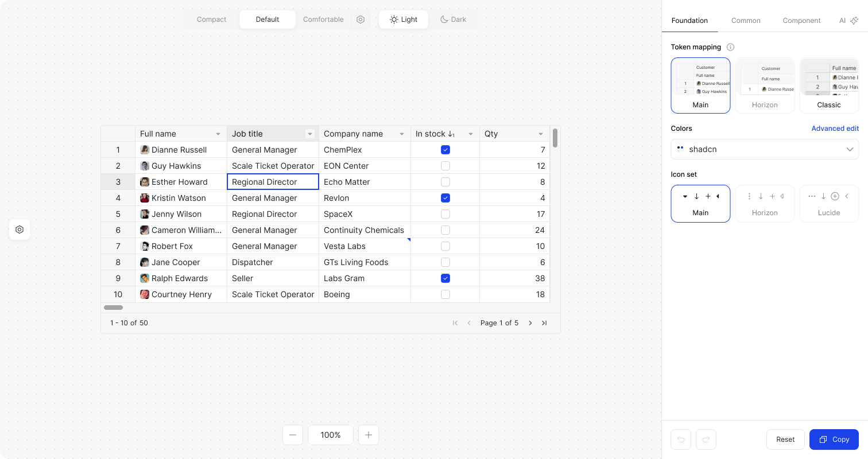868x459 pixels.
Task: Click the Advanced edit link
Action: tap(835, 129)
